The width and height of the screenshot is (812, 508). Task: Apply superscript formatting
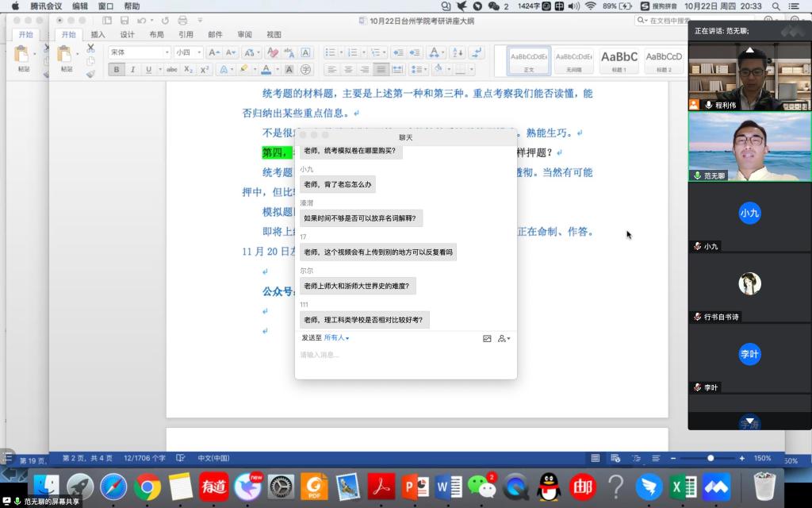[205, 70]
